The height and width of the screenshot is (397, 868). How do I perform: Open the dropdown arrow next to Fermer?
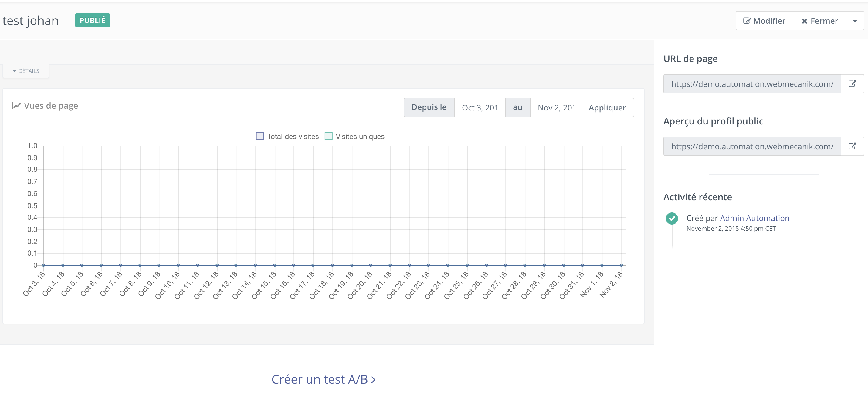(855, 21)
